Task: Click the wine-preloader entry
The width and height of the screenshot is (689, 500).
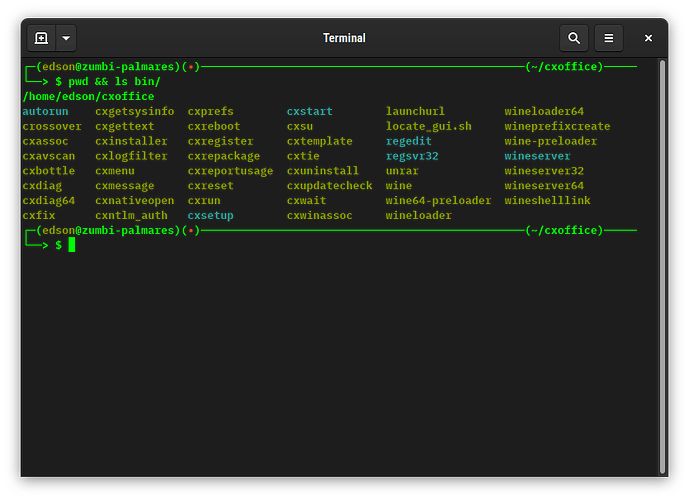Action: coord(551,141)
